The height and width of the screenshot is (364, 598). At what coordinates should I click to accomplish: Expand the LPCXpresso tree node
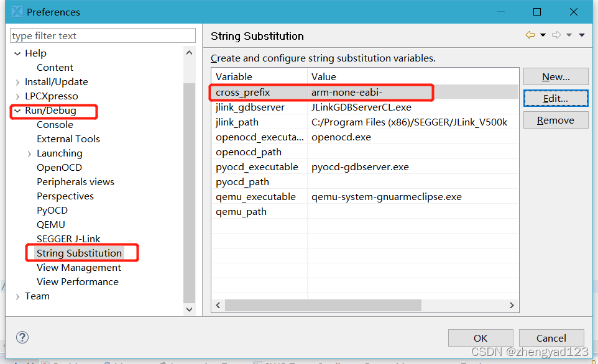coord(17,96)
